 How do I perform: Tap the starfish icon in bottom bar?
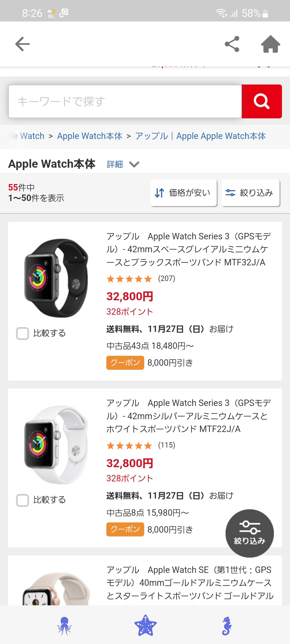pos(145,626)
